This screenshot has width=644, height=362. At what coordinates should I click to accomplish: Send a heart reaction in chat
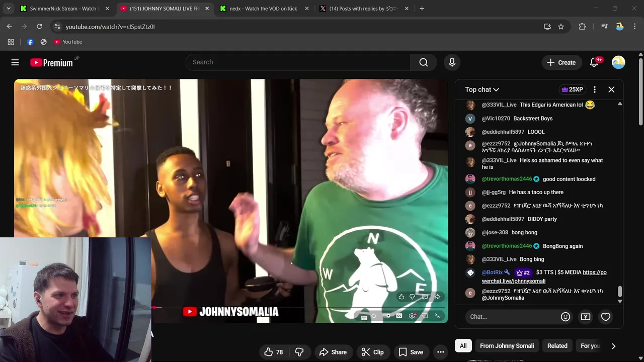(x=606, y=317)
